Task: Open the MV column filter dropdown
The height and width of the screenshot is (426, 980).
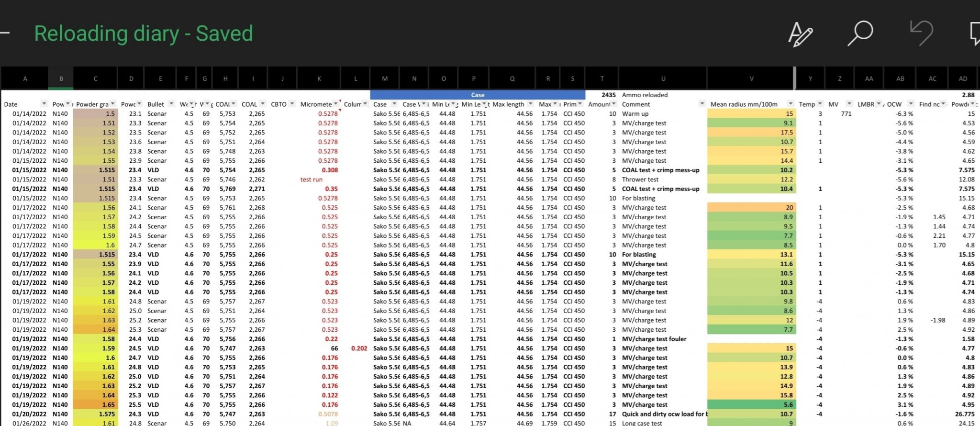Action: pos(849,104)
